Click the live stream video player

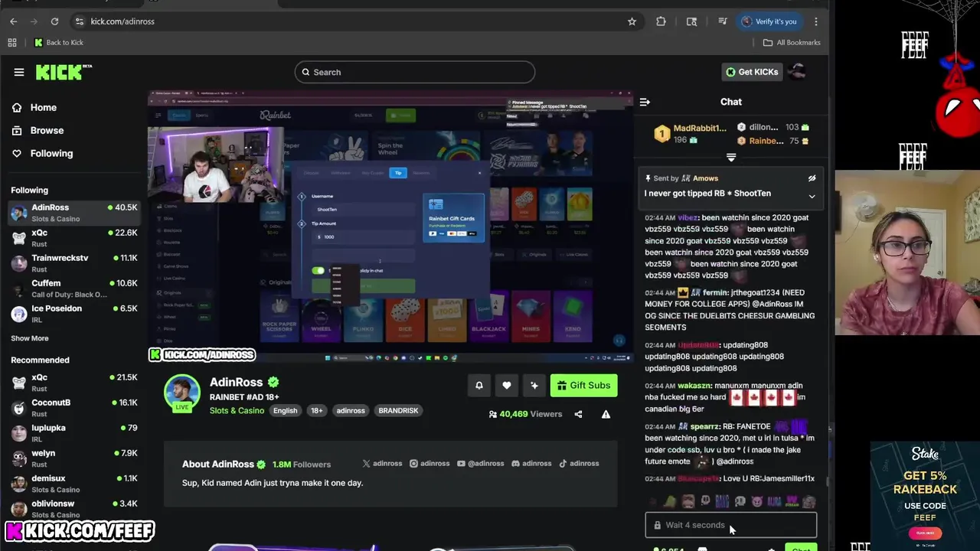coord(390,227)
